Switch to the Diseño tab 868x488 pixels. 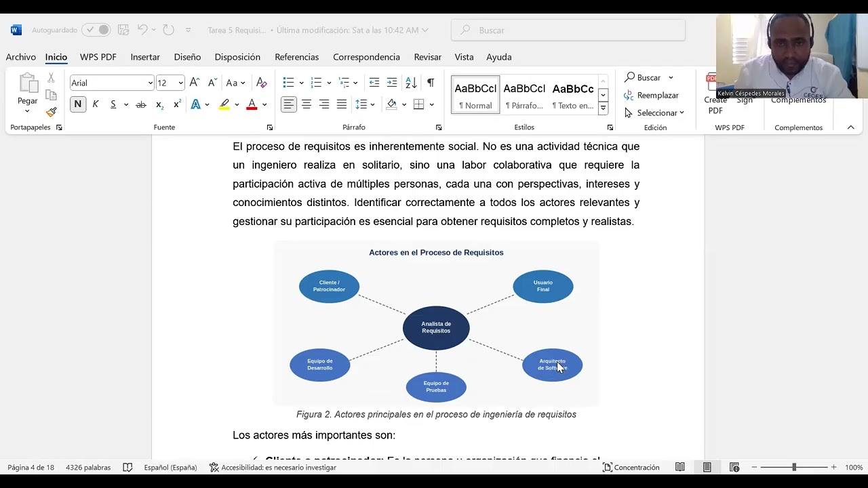pyautogui.click(x=187, y=57)
